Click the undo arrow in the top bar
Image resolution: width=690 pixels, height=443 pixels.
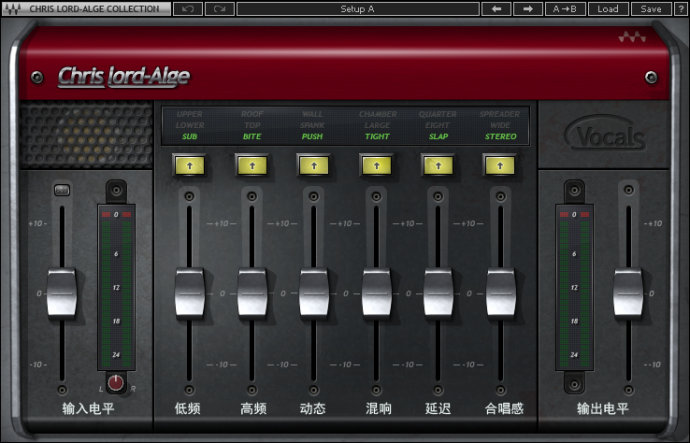click(x=188, y=9)
